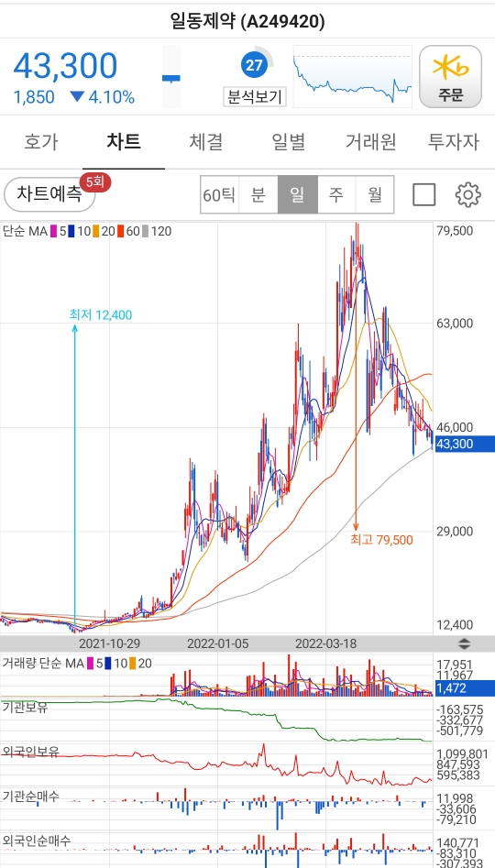Tap the 1,472 volume axis tag

[465, 688]
